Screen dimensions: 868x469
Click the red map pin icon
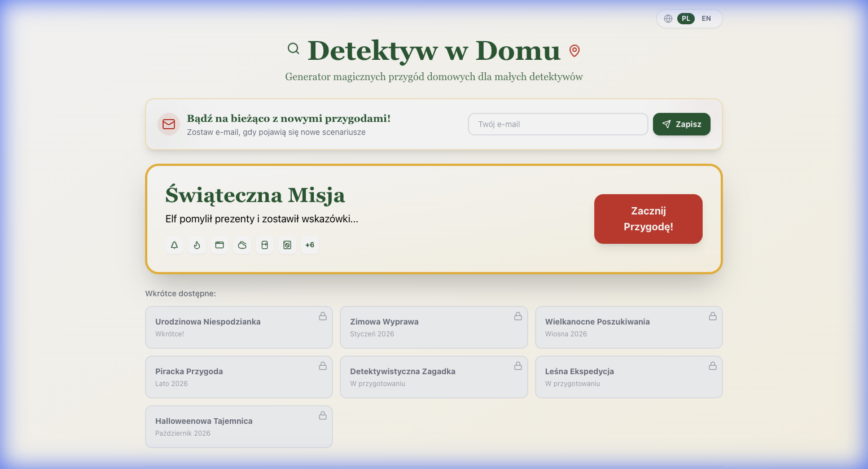[575, 51]
